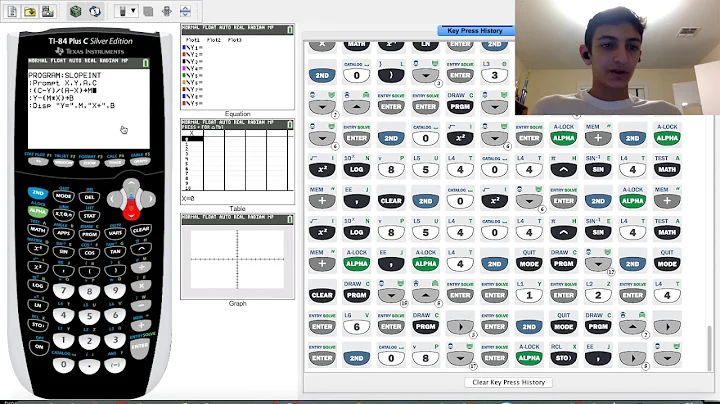The width and height of the screenshot is (720, 404).
Task: Click the key press history scrollbar
Action: 709,348
